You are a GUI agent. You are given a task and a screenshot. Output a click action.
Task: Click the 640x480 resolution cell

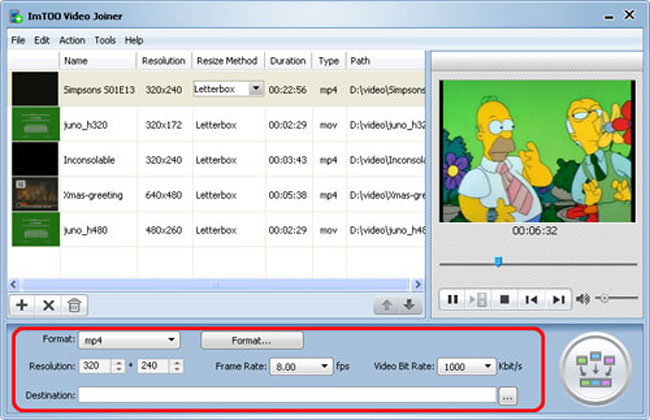coord(163,195)
